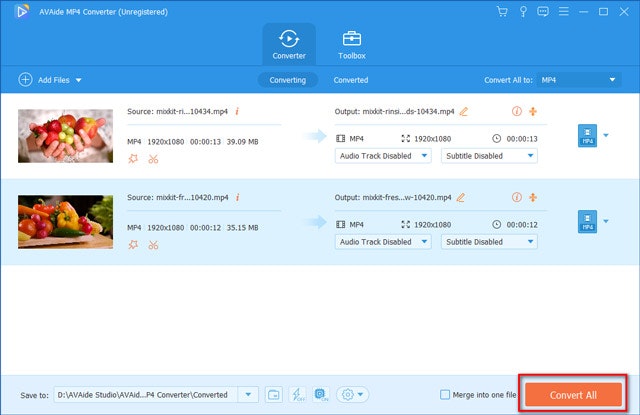Click output duration 00:00:13

(x=522, y=139)
